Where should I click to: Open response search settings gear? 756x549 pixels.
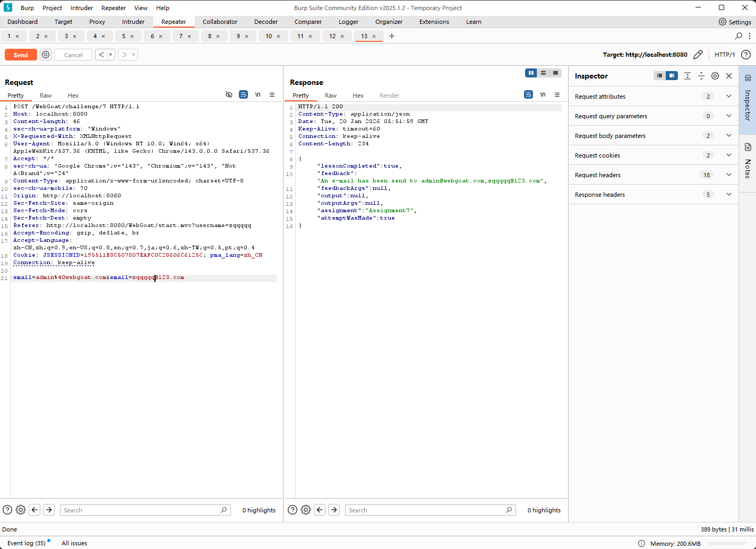pyautogui.click(x=306, y=510)
